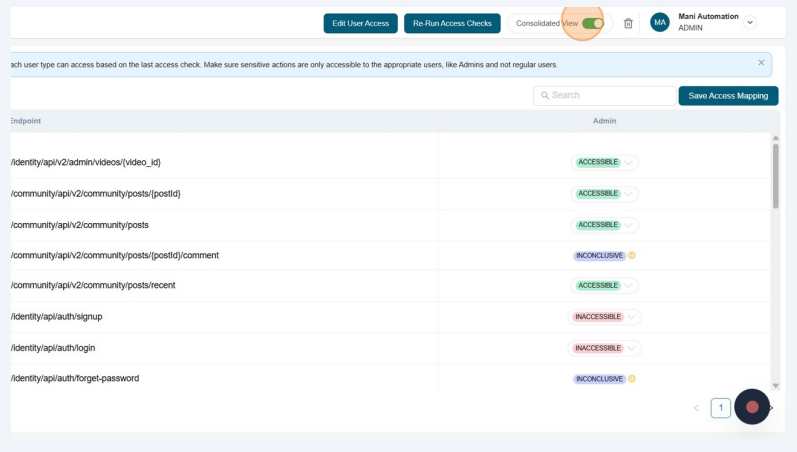Open access dropdown for auth signup endpoint
The image size is (797, 452).
(x=631, y=317)
